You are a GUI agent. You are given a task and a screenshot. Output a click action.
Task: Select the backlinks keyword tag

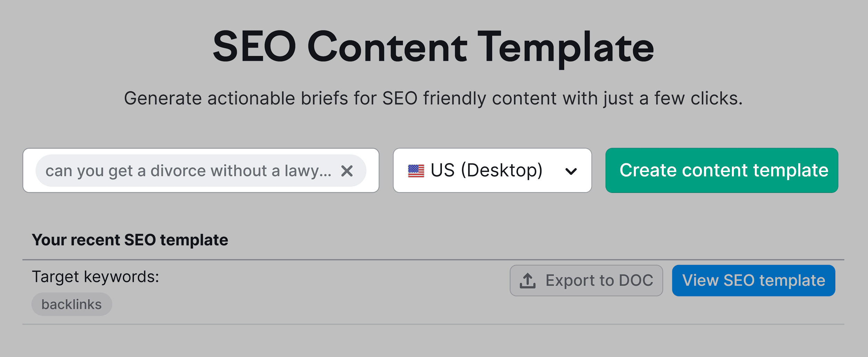pyautogui.click(x=72, y=304)
